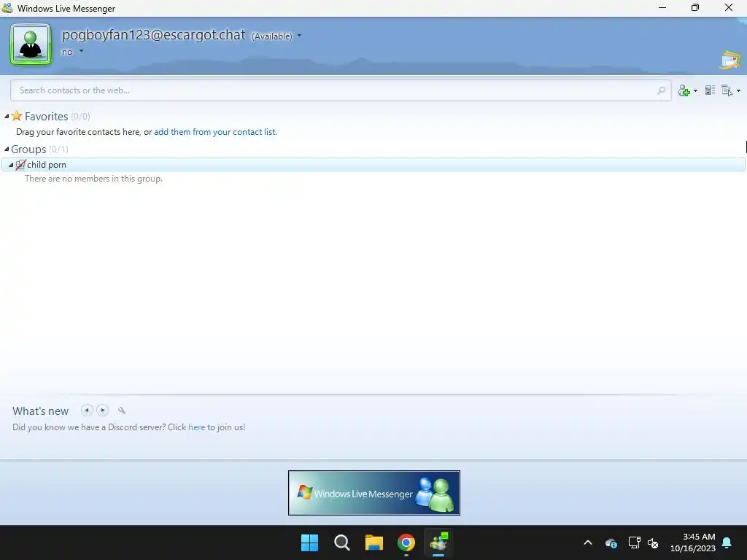The width and height of the screenshot is (747, 560).
Task: Click the What's new heading
Action: coord(41,411)
